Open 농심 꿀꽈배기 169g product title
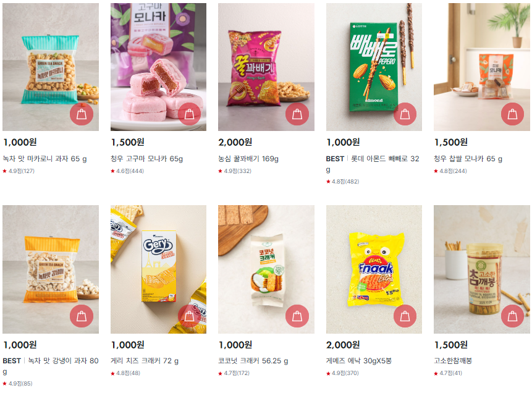 [x=248, y=159]
